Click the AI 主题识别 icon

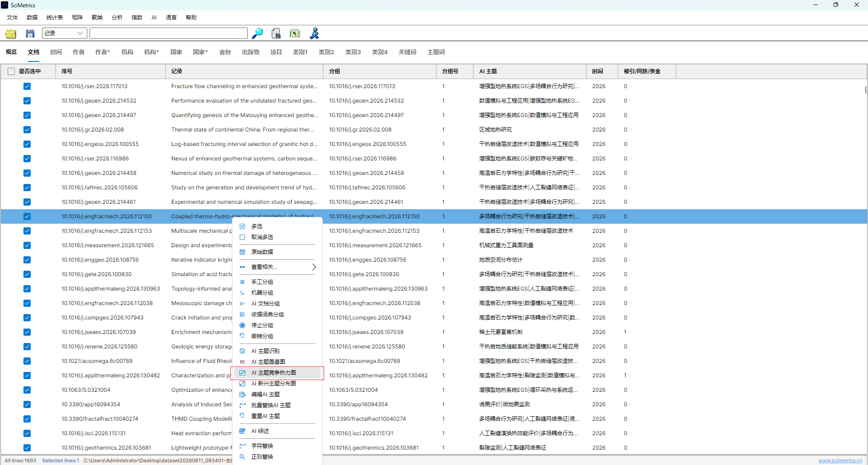pos(242,351)
